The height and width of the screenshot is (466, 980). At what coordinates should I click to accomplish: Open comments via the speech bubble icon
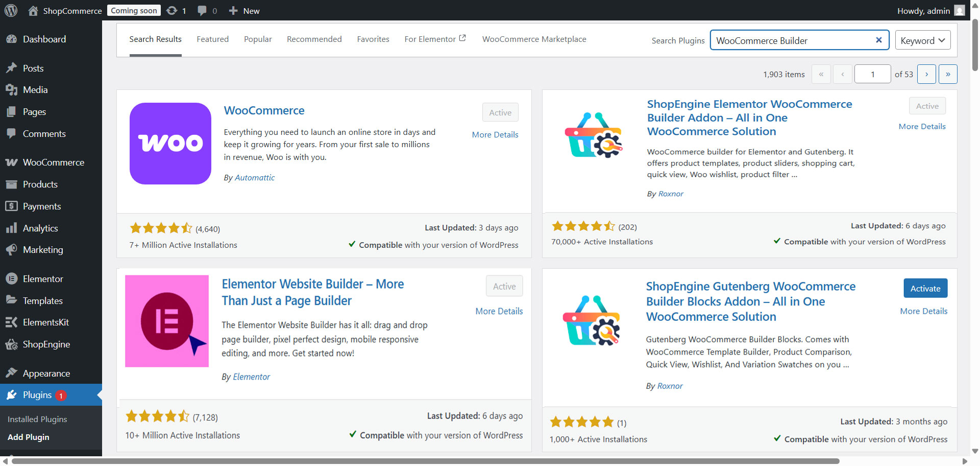click(x=202, y=10)
